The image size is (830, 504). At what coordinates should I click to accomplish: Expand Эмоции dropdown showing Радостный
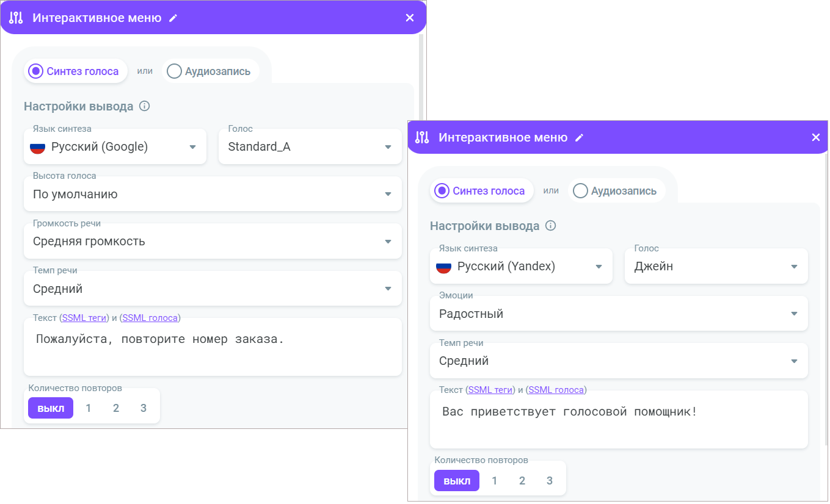pos(619,314)
